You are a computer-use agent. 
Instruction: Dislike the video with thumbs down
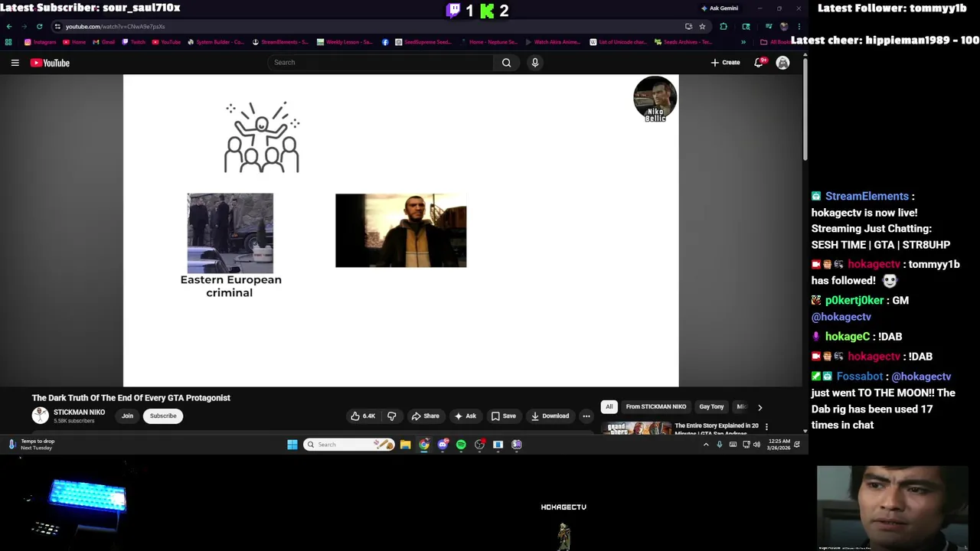[392, 416]
